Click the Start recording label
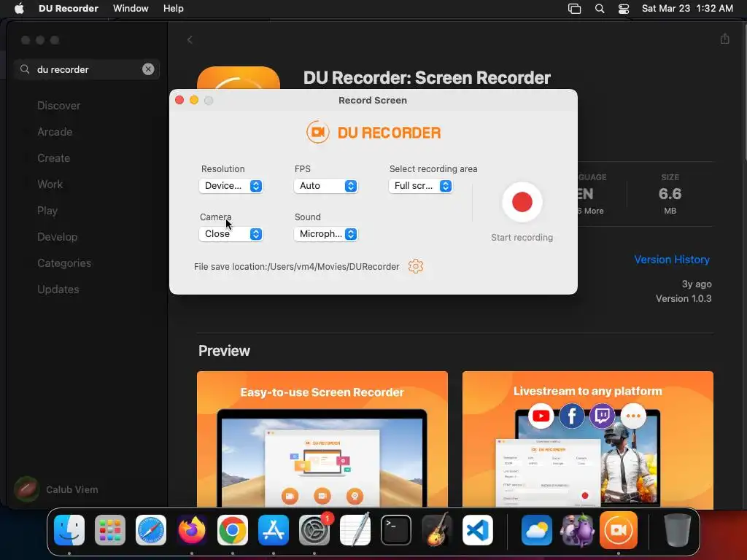The height and width of the screenshot is (560, 747). [x=522, y=237]
